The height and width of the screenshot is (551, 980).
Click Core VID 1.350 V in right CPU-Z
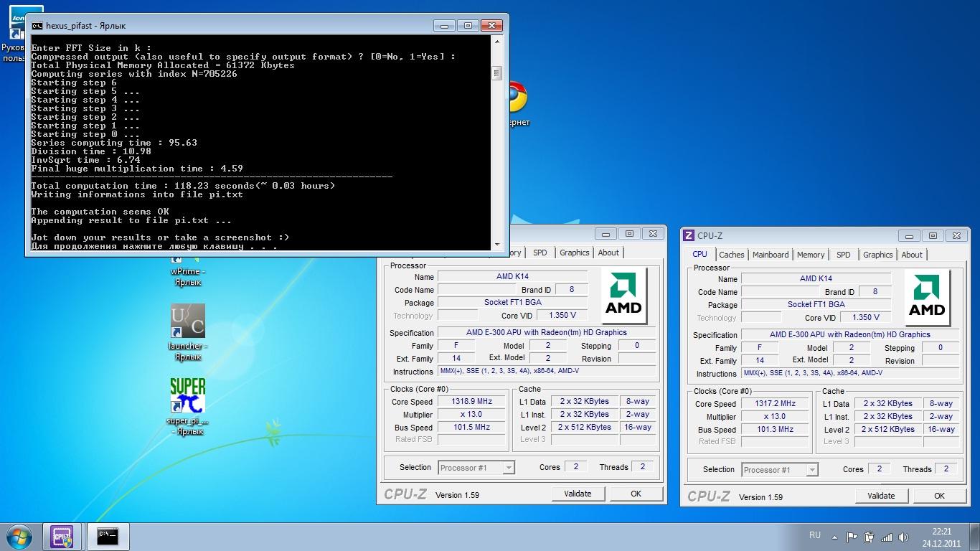point(866,317)
